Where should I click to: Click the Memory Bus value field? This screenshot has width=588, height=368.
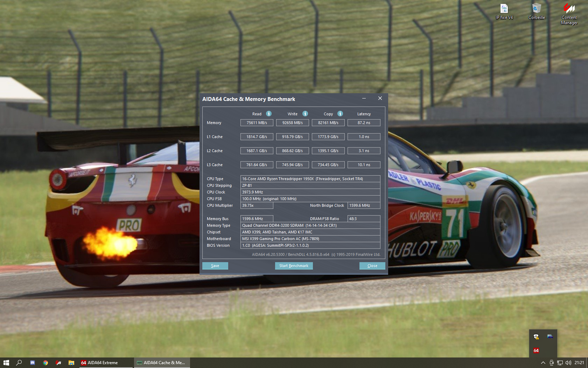[x=257, y=219]
